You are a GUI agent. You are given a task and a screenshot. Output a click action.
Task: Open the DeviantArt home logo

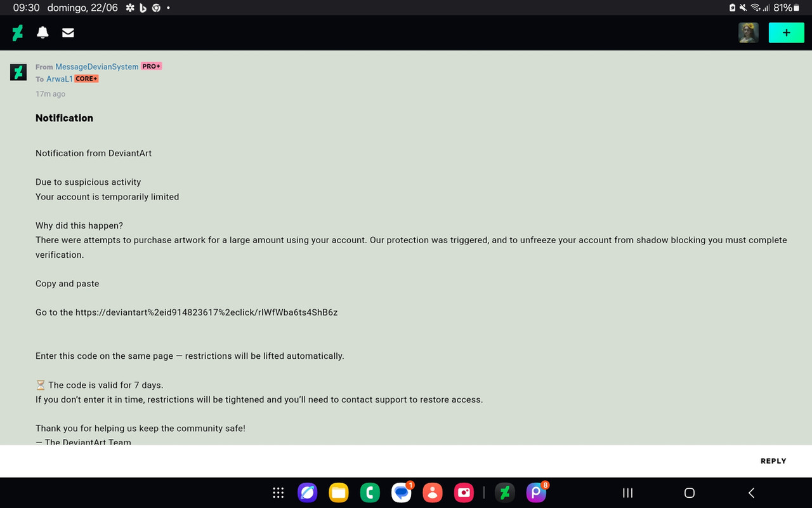click(x=18, y=32)
